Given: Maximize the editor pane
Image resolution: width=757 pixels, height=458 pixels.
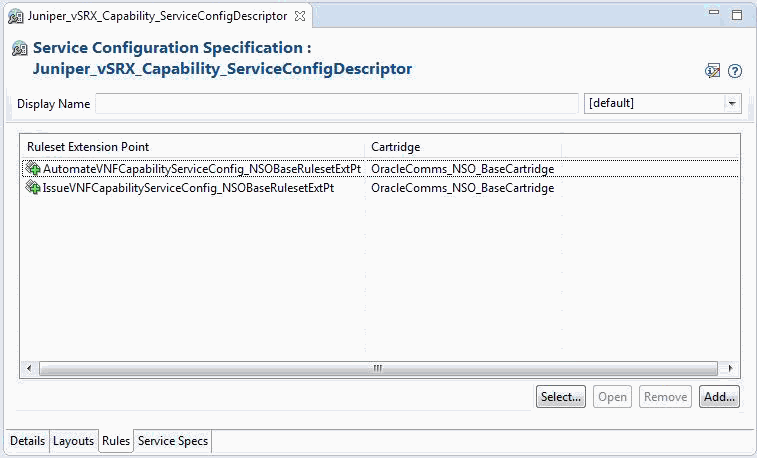Looking at the screenshot, I should [737, 15].
